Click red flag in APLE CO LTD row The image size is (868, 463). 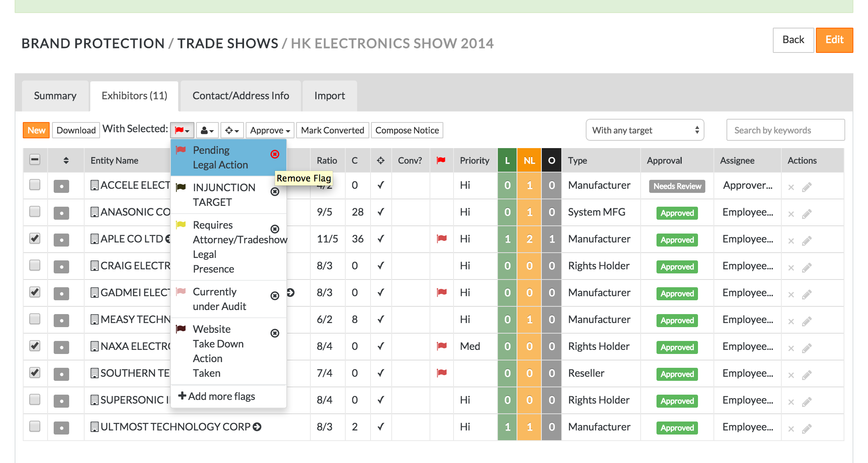(441, 238)
